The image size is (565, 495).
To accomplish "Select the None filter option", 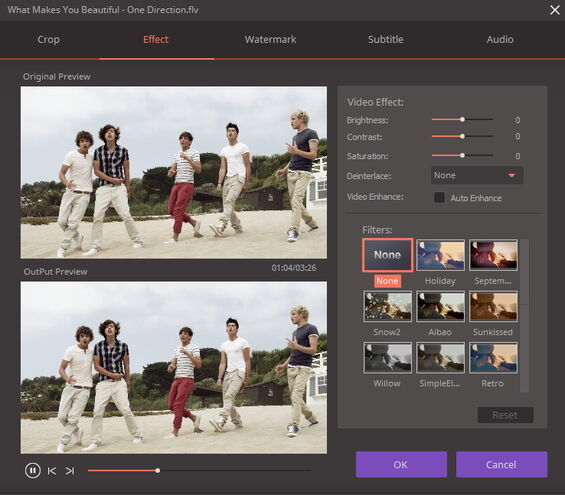I will tap(388, 255).
